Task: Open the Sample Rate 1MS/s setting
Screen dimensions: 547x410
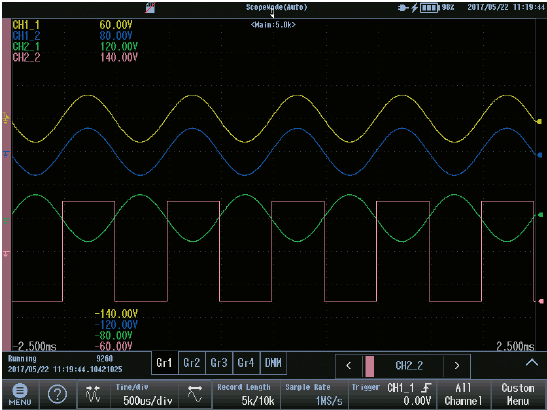Action: coord(314,394)
